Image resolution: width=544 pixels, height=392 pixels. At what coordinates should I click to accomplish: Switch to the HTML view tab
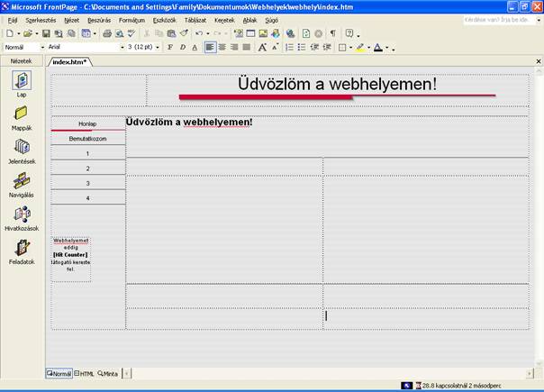[85, 373]
